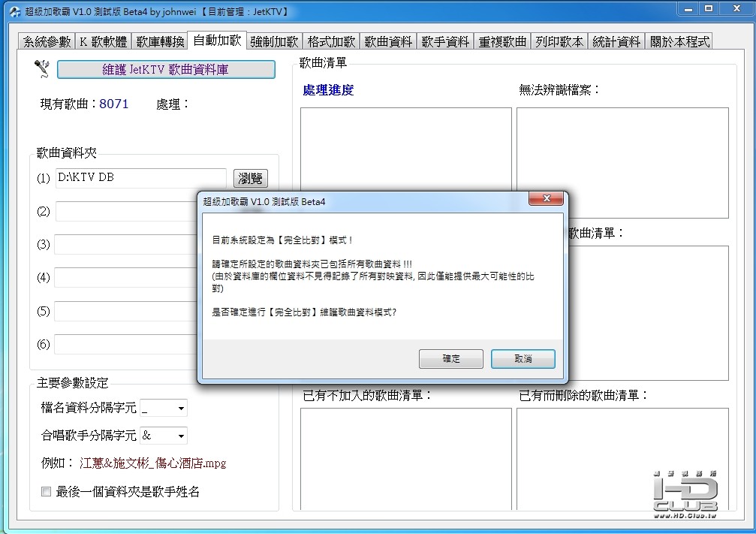Viewport: 756px width, 534px height.
Task: Click folder path field (4)
Action: point(126,277)
